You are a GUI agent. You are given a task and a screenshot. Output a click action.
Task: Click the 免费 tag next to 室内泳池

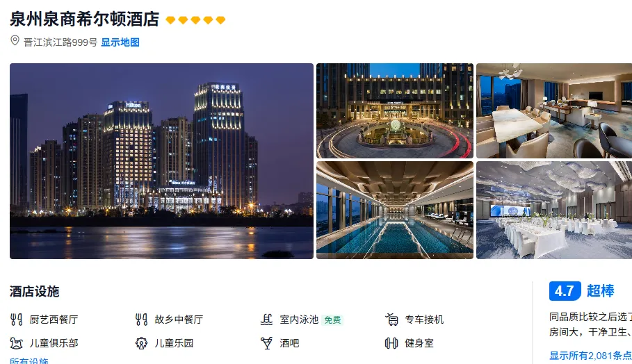click(332, 320)
